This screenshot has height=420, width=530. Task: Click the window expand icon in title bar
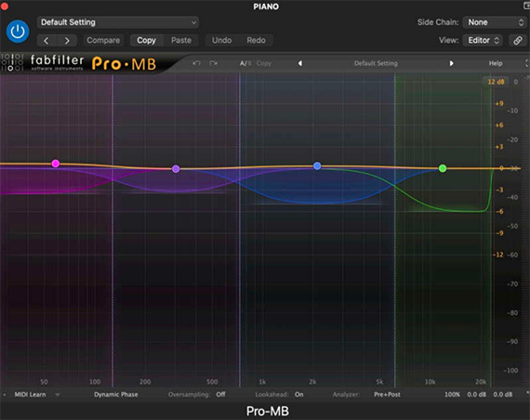coord(526,7)
